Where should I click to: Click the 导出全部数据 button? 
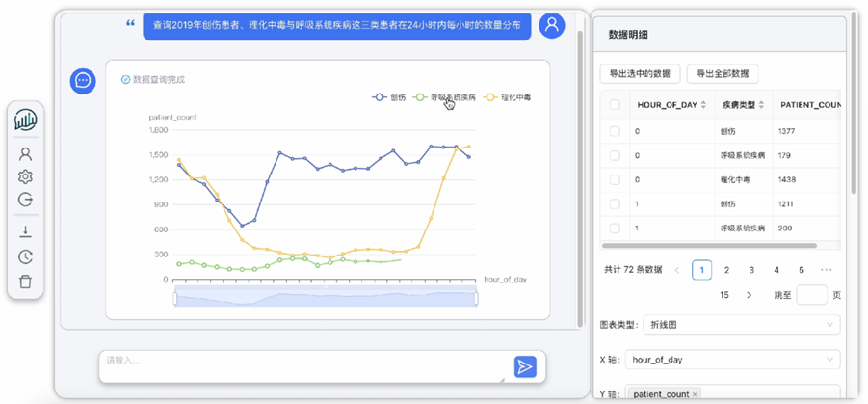[723, 74]
